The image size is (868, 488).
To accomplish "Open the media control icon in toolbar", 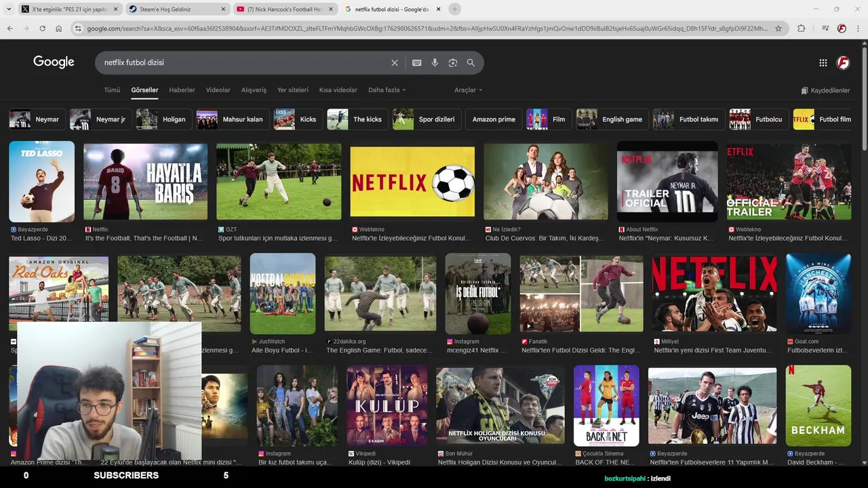I will click(825, 28).
